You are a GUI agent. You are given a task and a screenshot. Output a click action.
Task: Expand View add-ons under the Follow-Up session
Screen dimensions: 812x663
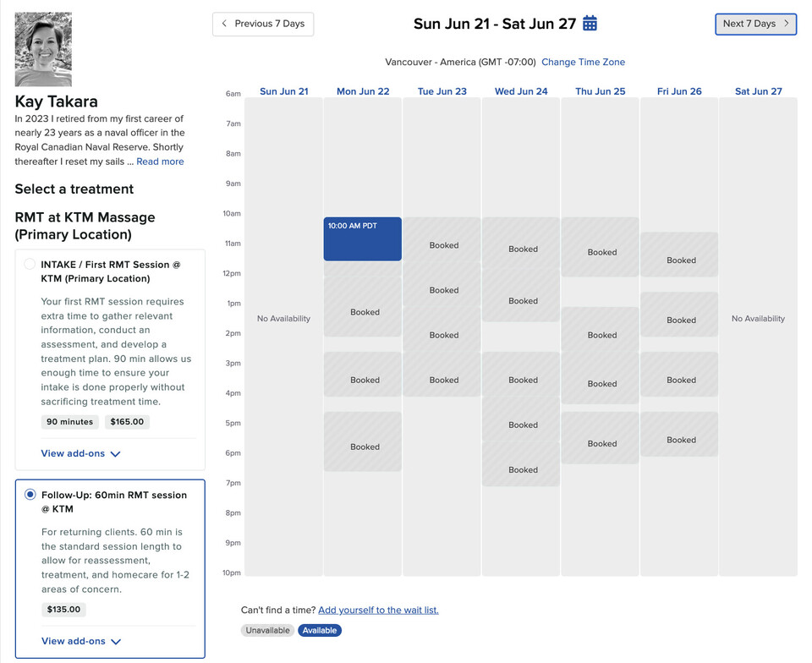coord(81,641)
